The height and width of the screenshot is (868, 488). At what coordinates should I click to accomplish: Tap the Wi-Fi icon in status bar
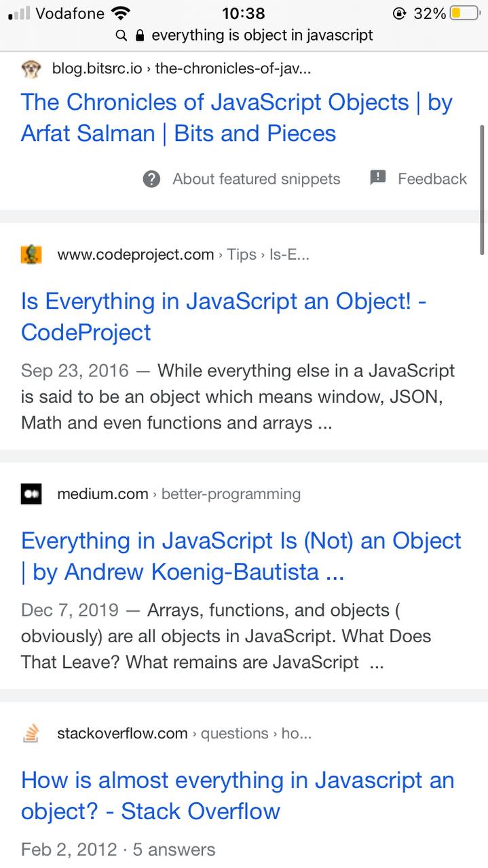[x=121, y=13]
